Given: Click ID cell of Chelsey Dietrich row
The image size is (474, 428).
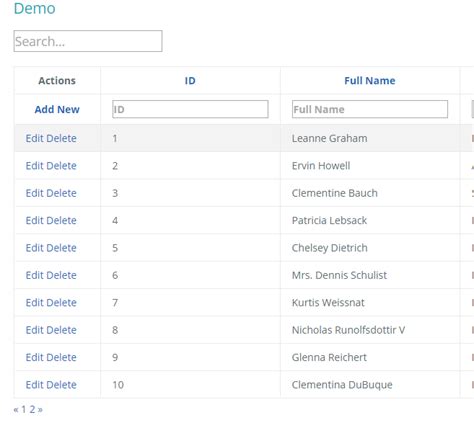Looking at the screenshot, I should point(190,248).
